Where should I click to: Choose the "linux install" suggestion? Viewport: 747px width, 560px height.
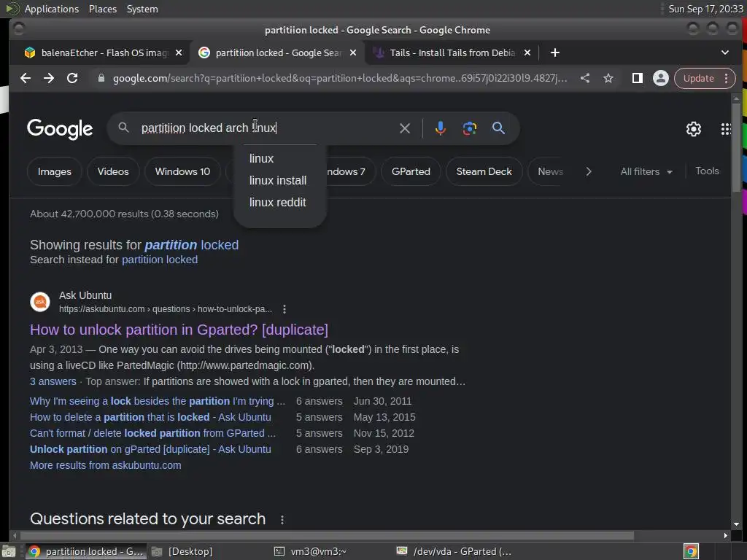pyautogui.click(x=278, y=181)
